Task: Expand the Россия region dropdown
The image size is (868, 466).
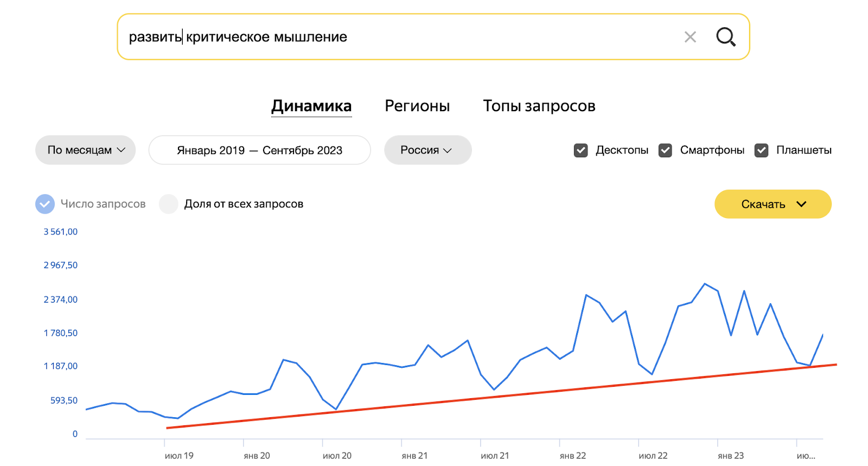Action: (427, 150)
